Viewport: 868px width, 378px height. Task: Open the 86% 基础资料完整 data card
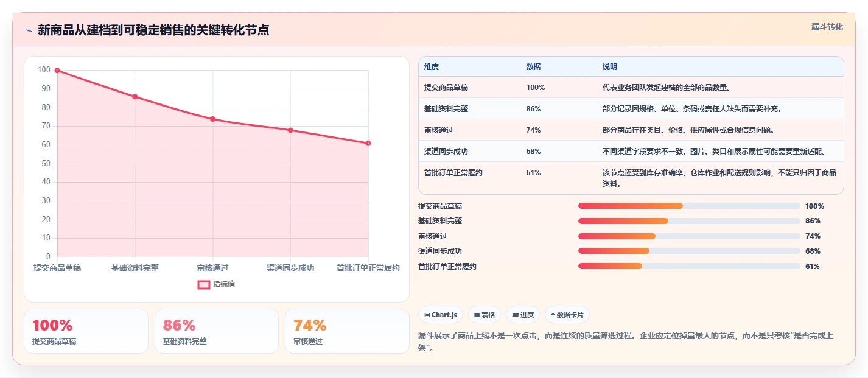click(217, 331)
